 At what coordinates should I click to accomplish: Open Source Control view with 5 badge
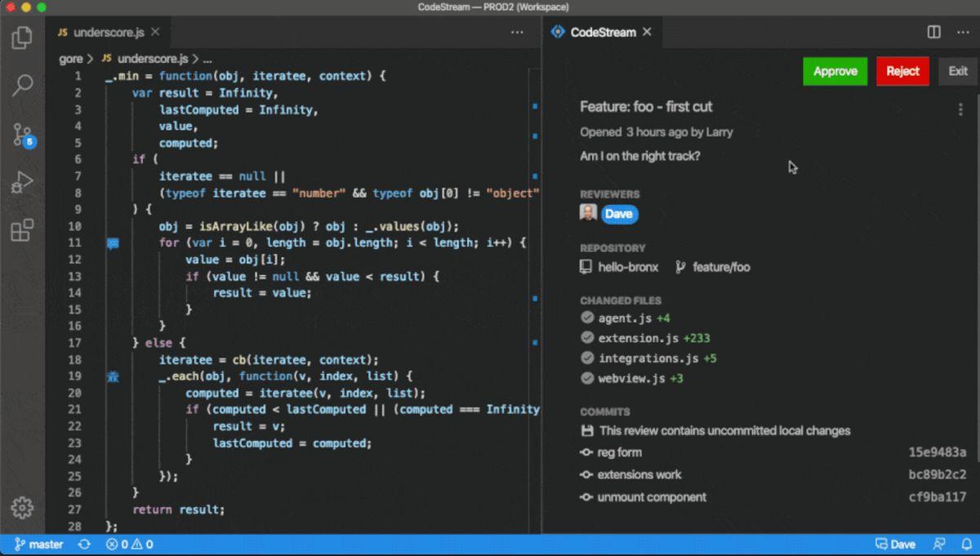(x=22, y=135)
